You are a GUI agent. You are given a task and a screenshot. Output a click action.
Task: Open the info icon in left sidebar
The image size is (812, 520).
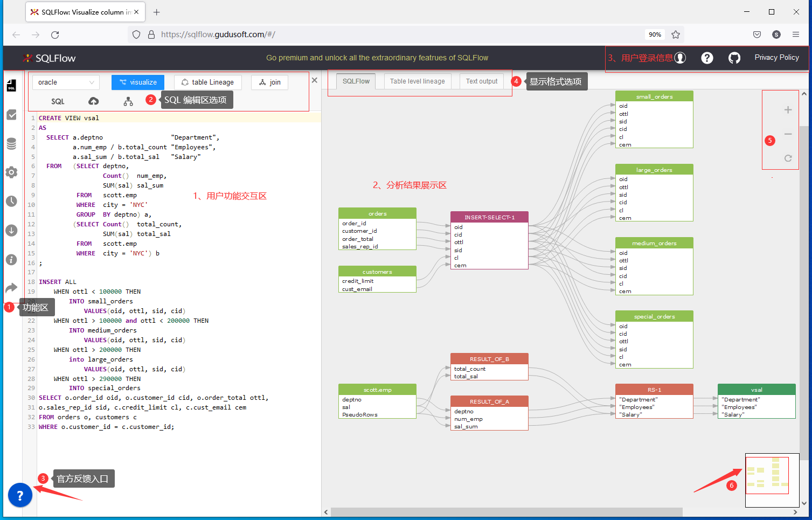11,260
